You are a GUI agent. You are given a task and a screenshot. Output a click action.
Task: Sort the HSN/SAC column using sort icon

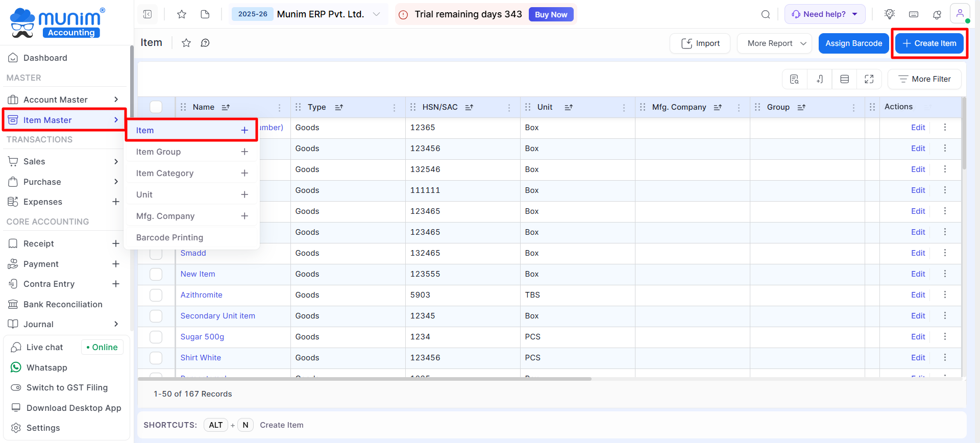pyautogui.click(x=469, y=107)
